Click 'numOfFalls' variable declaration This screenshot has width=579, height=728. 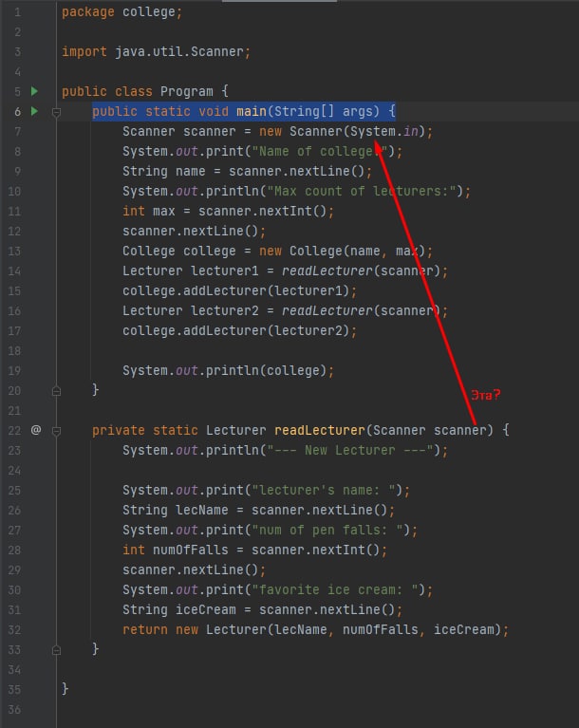pyautogui.click(x=191, y=551)
